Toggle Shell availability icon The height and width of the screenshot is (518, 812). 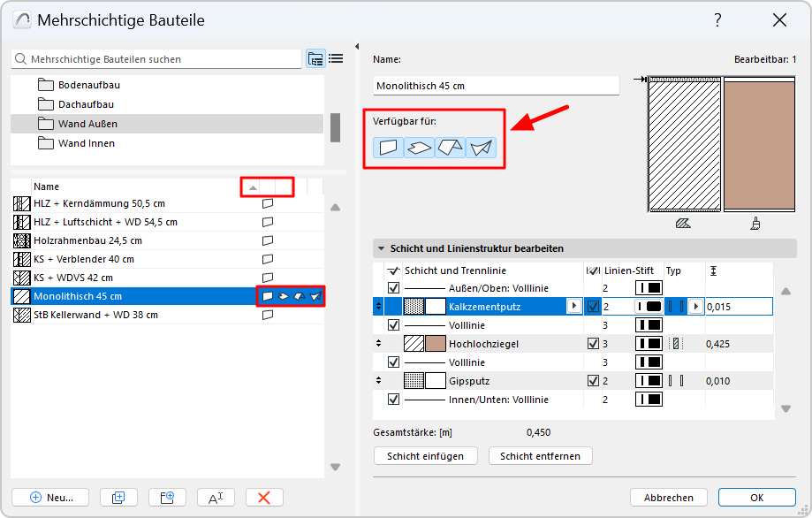(481, 148)
